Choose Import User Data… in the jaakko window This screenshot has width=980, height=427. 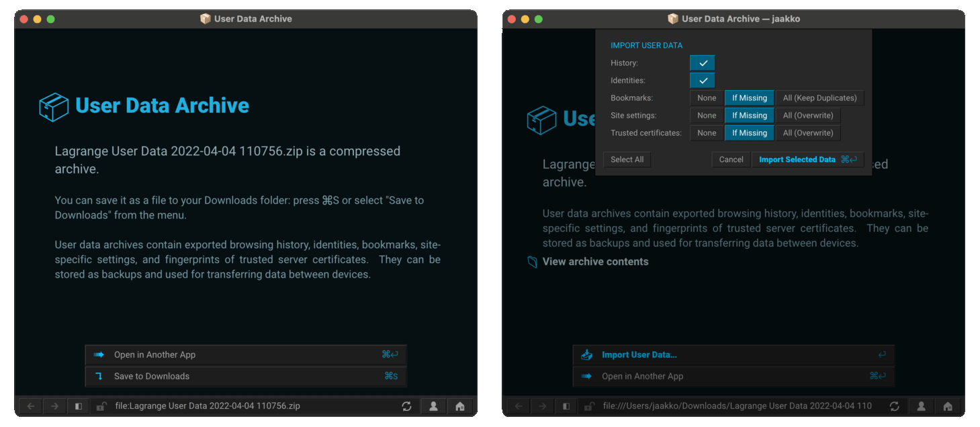click(x=733, y=354)
